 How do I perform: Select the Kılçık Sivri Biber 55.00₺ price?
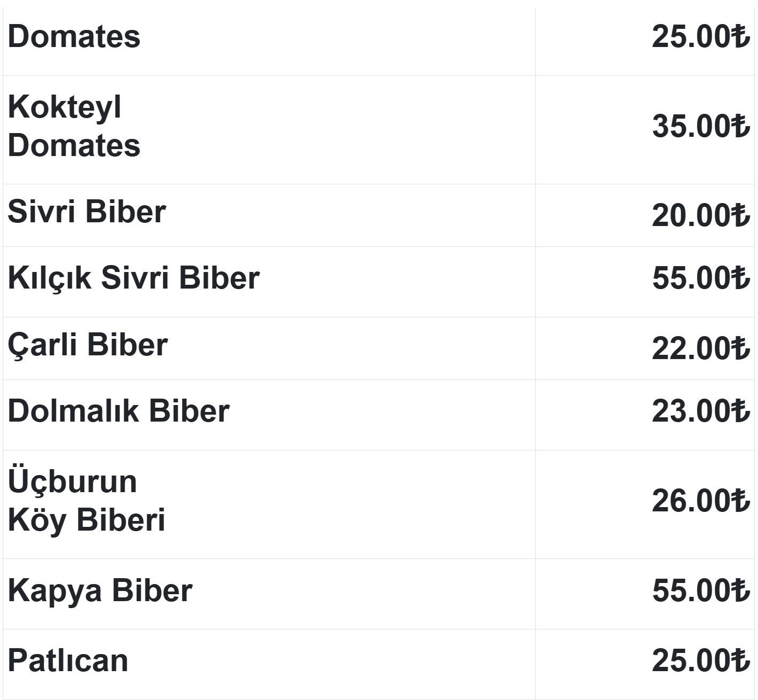700,278
